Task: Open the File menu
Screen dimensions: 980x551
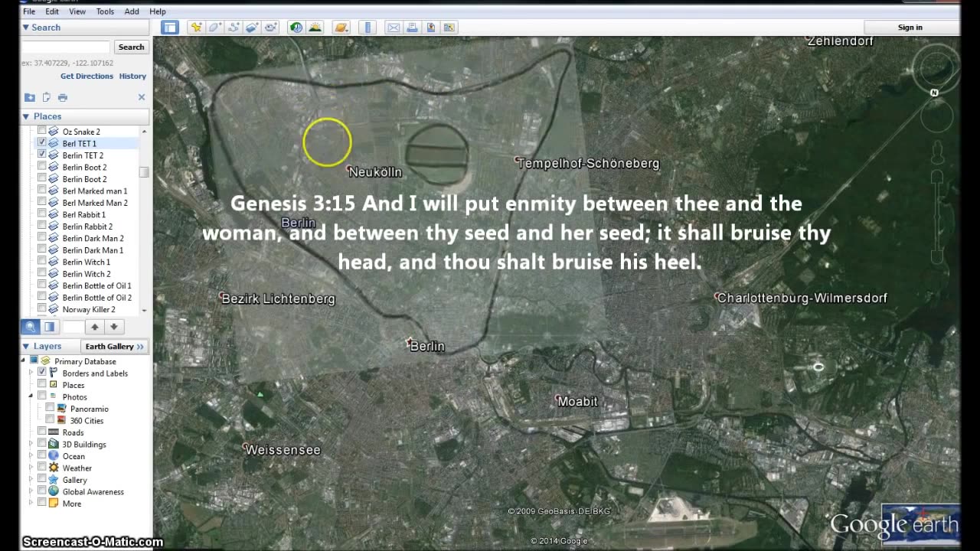Action: (29, 11)
